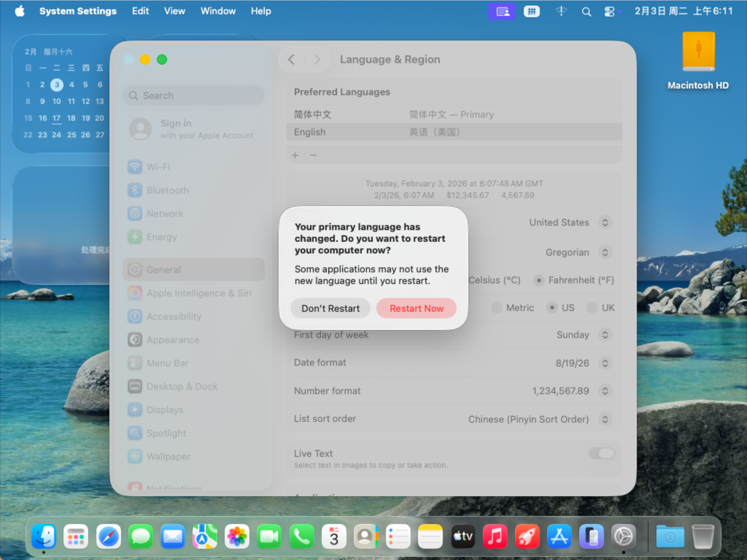Open the Window menu

pos(218,11)
